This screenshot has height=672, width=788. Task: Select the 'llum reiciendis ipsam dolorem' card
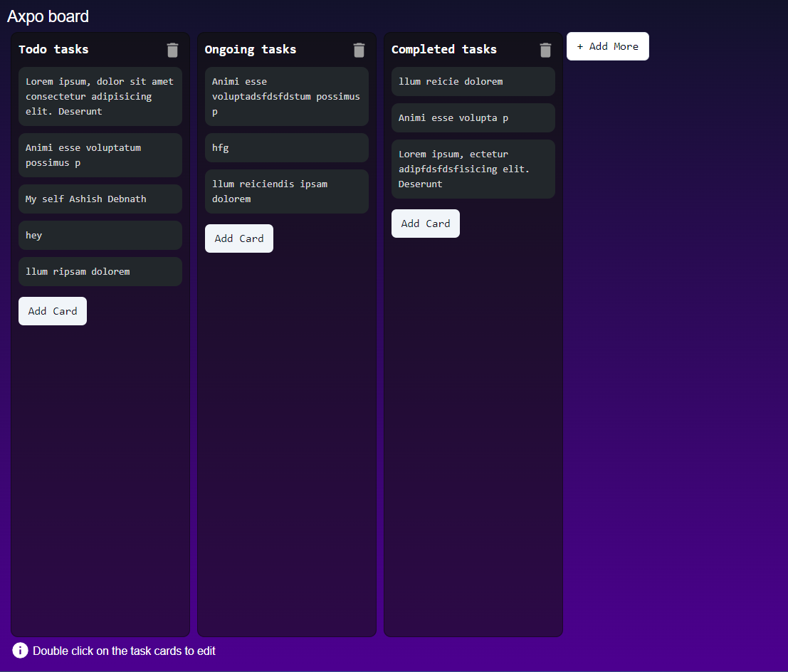287,191
